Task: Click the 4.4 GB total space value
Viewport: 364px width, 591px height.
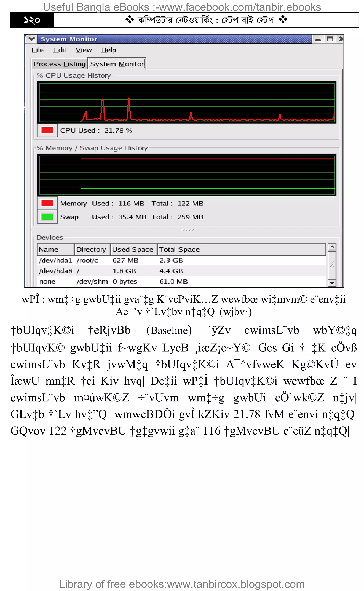Action: (171, 271)
